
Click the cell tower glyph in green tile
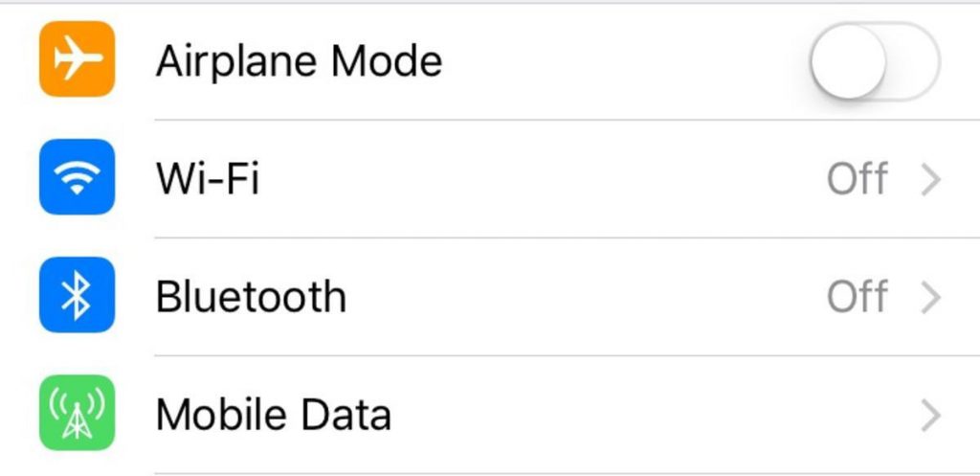(77, 414)
